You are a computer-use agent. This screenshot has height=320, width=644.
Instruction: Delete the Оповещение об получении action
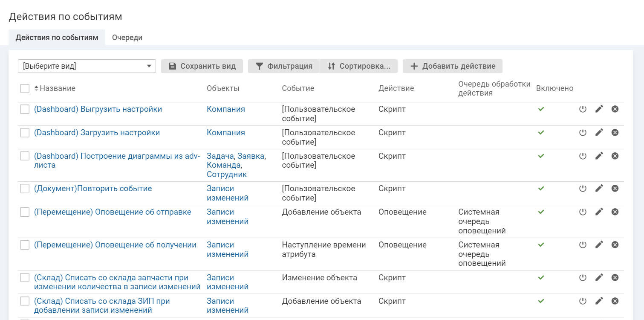coord(615,245)
